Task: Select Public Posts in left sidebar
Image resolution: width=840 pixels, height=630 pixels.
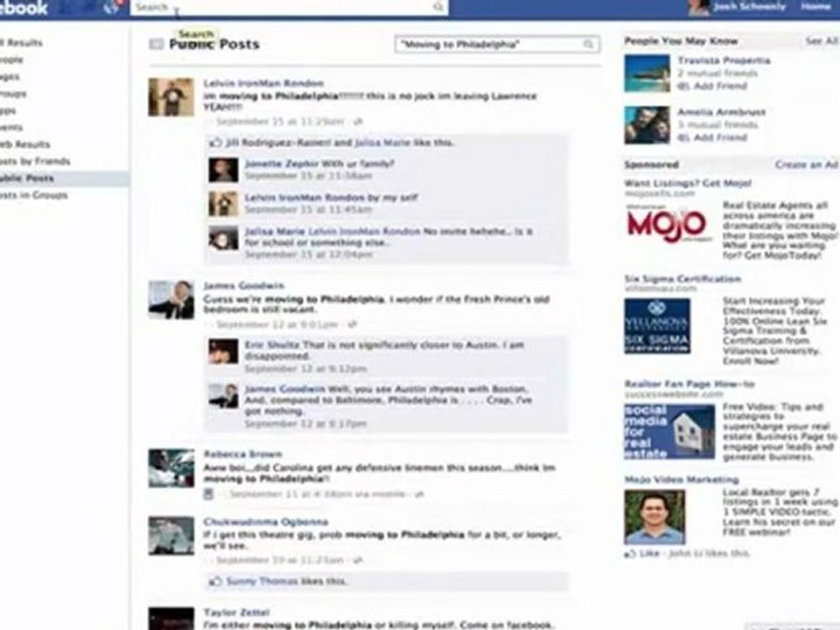Action: pos(28,178)
